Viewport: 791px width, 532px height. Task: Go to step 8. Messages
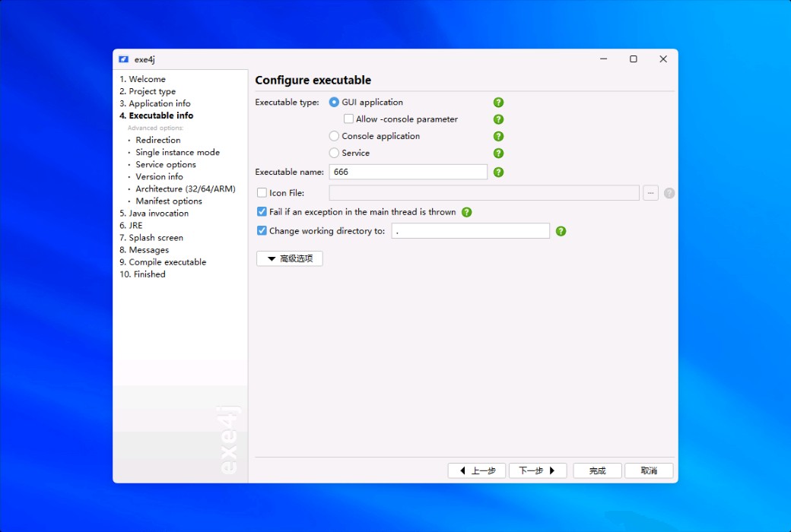[145, 250]
